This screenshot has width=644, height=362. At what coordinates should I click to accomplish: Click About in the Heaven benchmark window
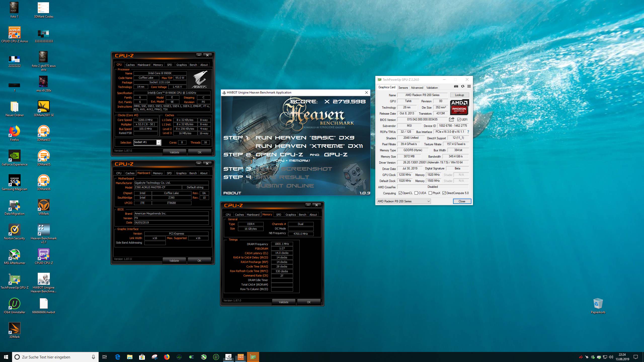[232, 193]
